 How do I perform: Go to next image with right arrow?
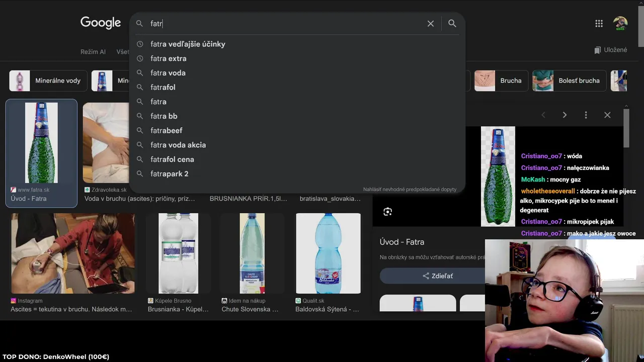coord(565,115)
